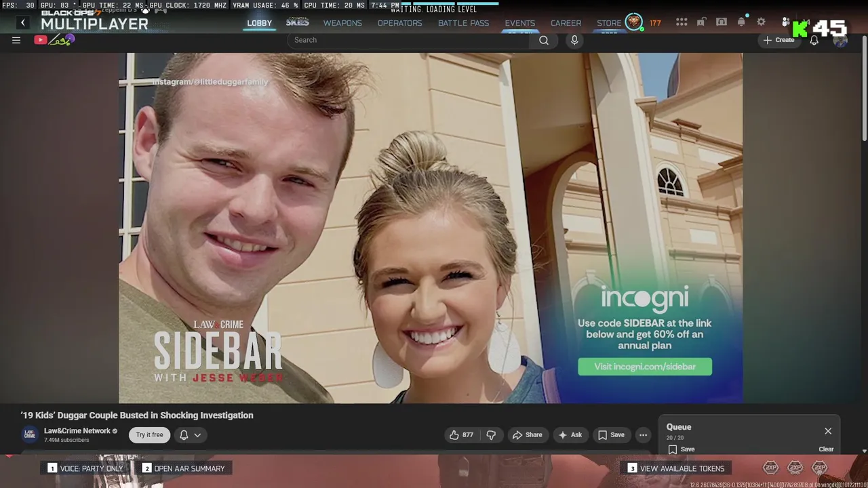Image resolution: width=868 pixels, height=488 pixels.
Task: Click Try it free button
Action: click(149, 435)
